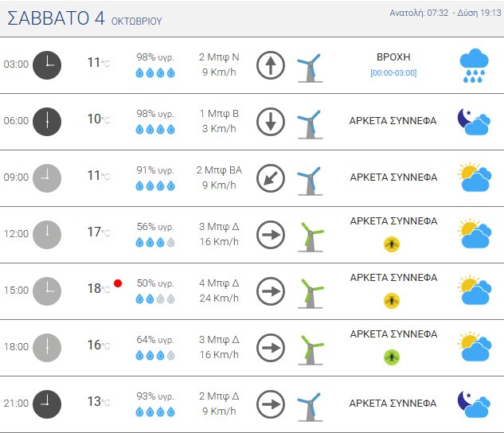Click the blue wind turbine at 03:00

(x=308, y=66)
